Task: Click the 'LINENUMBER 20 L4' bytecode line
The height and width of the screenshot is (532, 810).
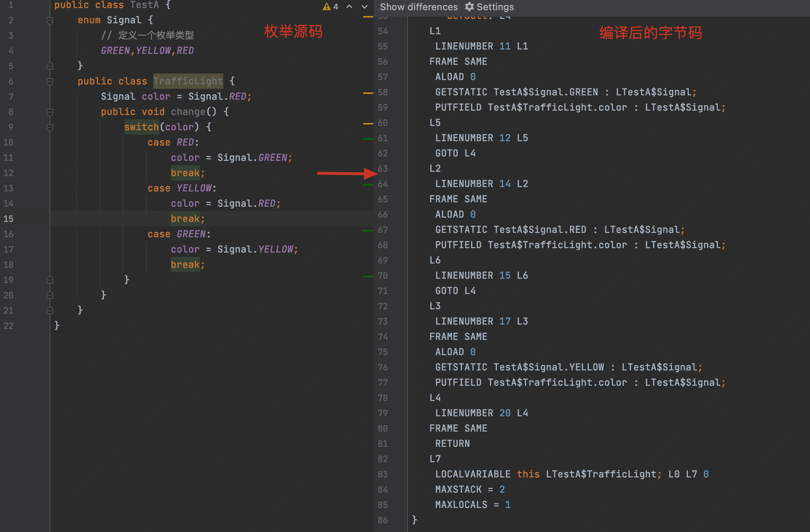Action: (481, 413)
